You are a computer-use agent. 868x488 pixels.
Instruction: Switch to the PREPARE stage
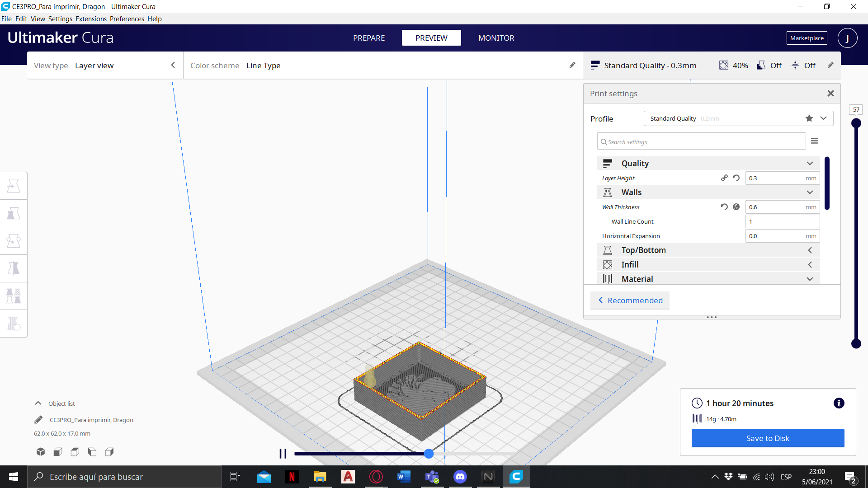(369, 38)
